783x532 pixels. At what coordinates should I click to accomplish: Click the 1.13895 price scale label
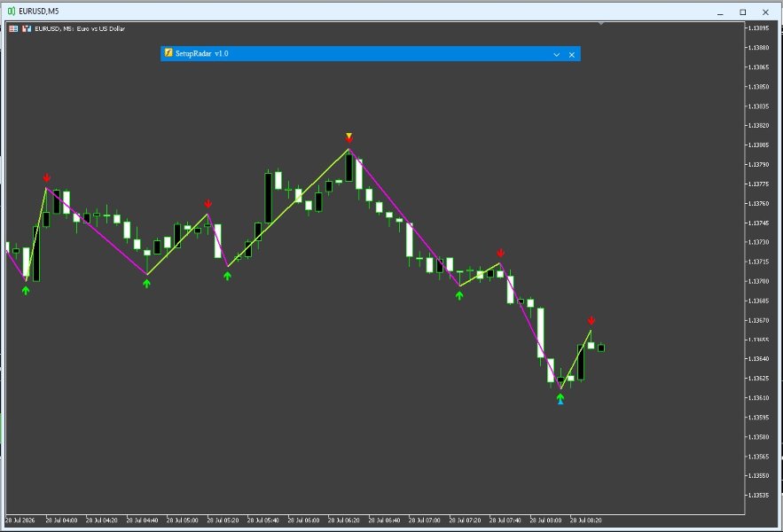click(x=758, y=28)
